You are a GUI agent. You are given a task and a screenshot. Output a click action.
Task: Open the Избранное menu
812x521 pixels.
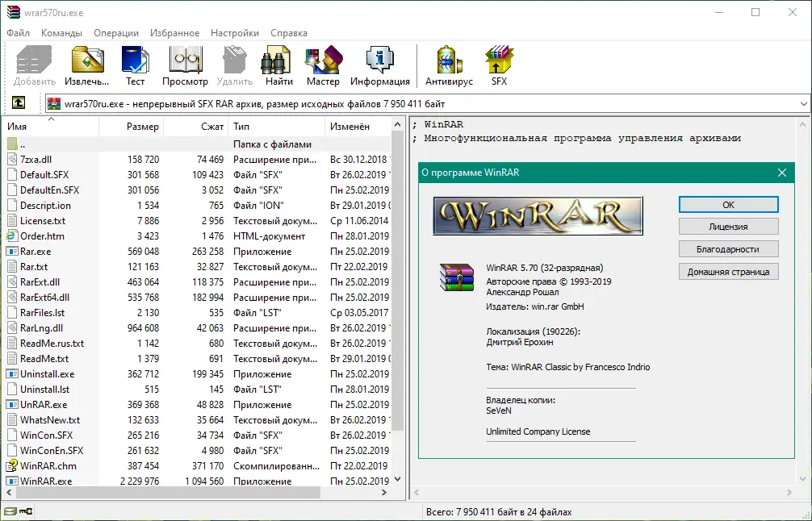coord(174,32)
